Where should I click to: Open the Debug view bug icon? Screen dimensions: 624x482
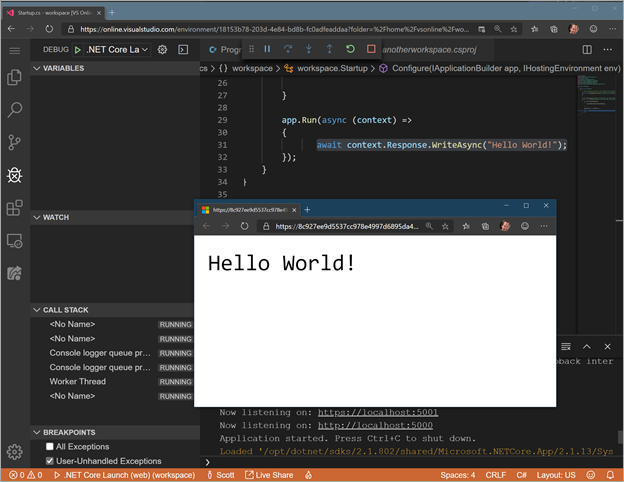(14, 175)
